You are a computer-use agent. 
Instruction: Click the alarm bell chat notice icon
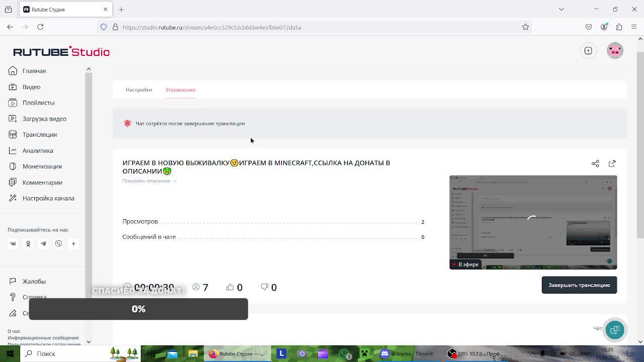[127, 123]
